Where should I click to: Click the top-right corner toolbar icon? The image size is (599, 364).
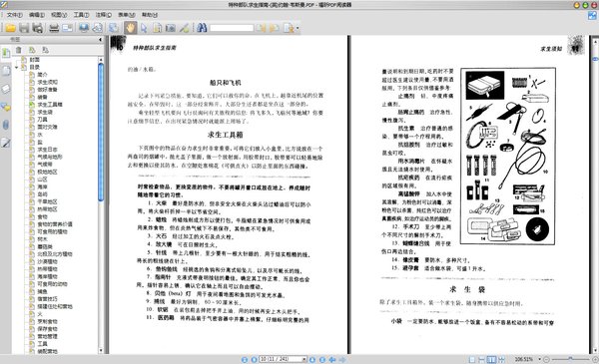click(592, 15)
